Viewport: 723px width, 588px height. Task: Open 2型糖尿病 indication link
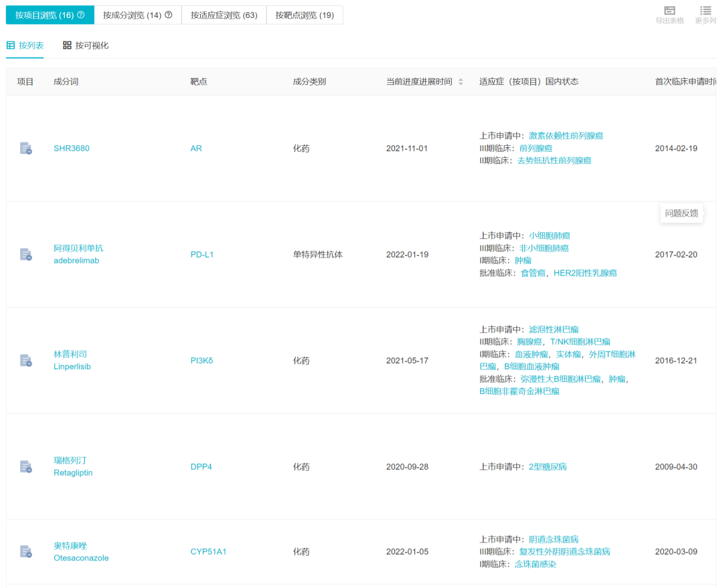coord(548,467)
